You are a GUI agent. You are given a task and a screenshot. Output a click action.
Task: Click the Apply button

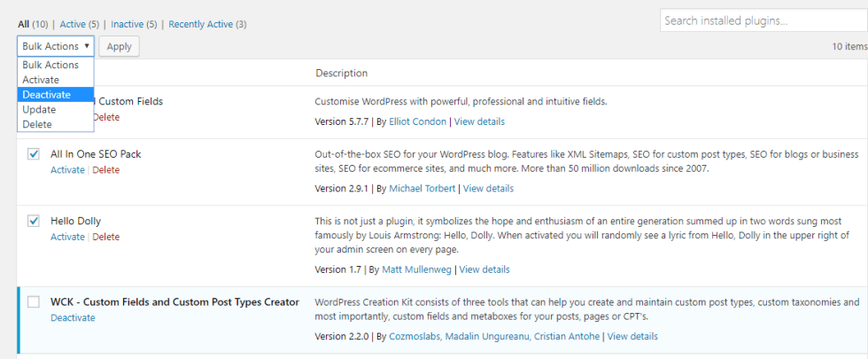point(119,46)
